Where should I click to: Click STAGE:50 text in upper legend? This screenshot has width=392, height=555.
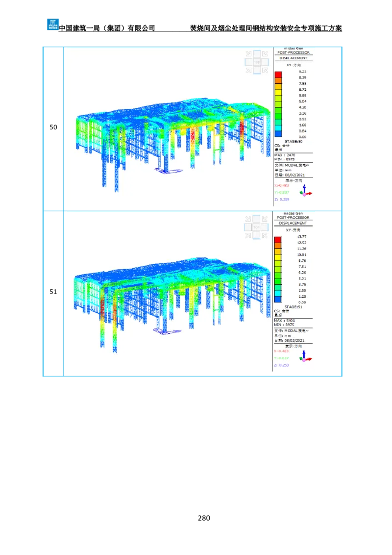click(293, 141)
